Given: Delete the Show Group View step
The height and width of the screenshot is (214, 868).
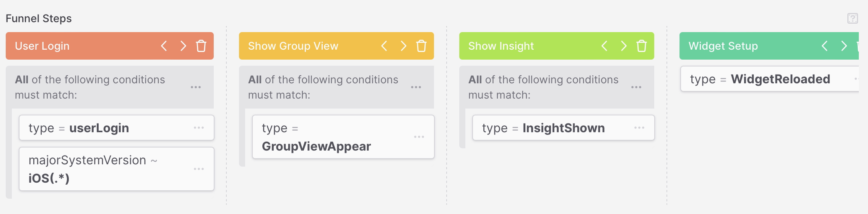Looking at the screenshot, I should (421, 46).
